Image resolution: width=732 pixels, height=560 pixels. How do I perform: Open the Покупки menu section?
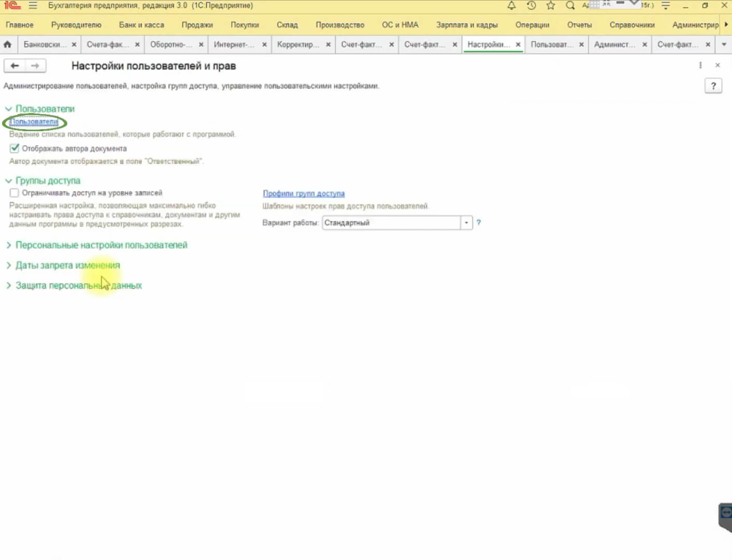[x=245, y=25]
